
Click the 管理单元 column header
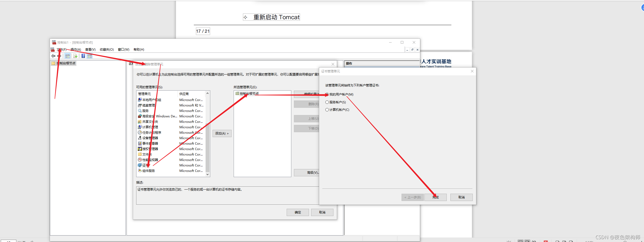click(x=157, y=94)
